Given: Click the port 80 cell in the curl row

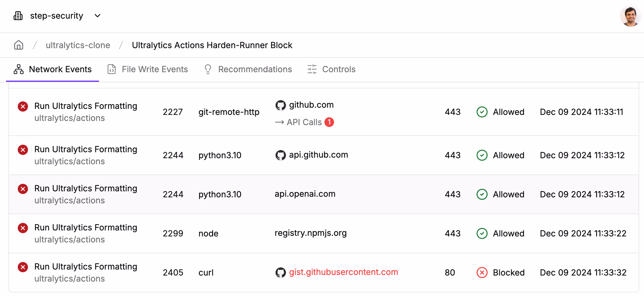Looking at the screenshot, I should pyautogui.click(x=450, y=273).
